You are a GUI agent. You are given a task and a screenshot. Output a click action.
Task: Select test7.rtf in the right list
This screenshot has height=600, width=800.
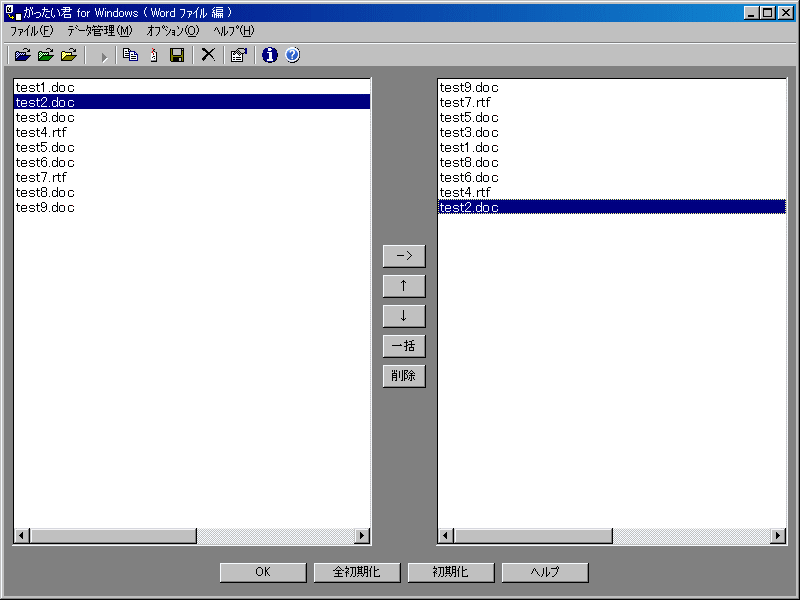tap(612, 102)
